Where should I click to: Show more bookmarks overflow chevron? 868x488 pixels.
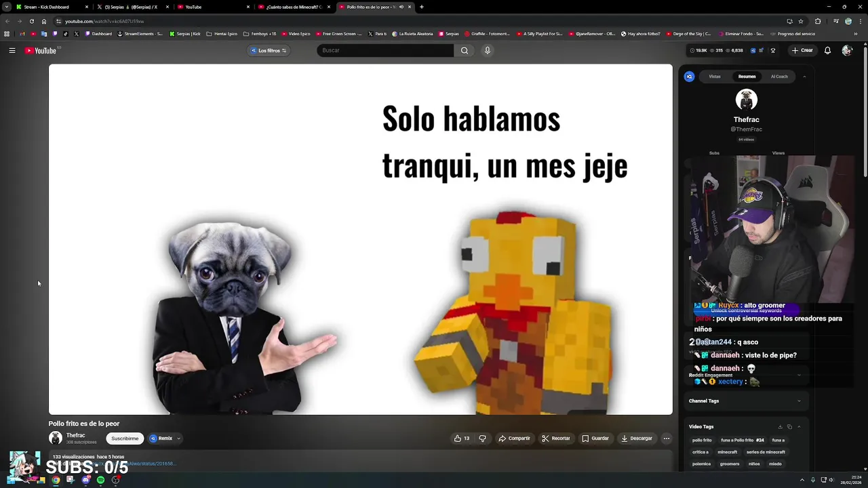click(x=855, y=34)
